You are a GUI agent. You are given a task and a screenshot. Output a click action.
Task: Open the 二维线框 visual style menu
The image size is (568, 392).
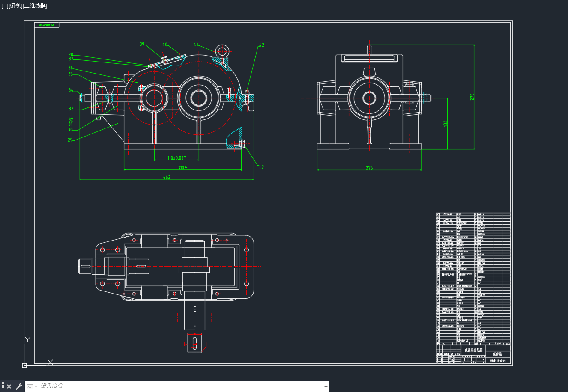pyautogui.click(x=35, y=6)
